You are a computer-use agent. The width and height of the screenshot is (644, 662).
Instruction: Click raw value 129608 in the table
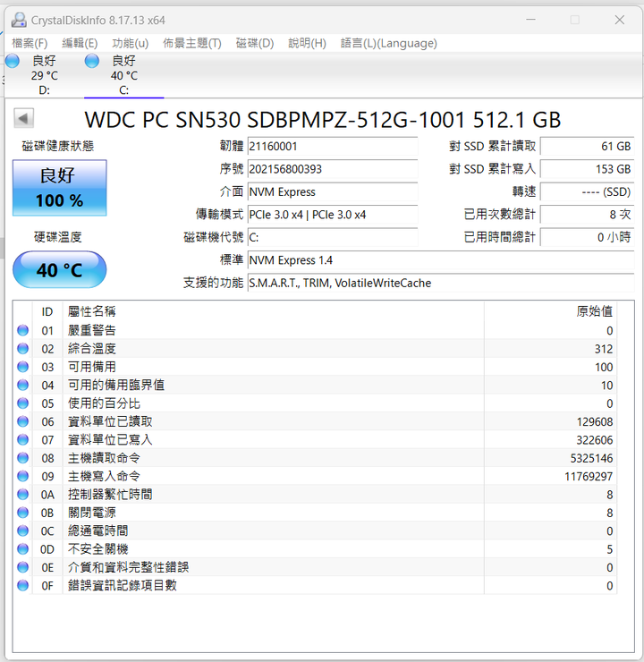click(x=595, y=421)
